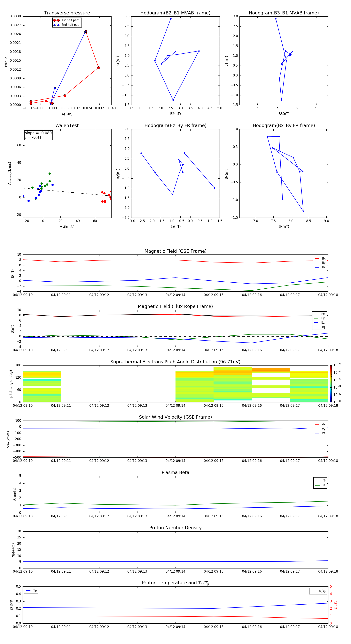Click the 'pitch angle (deg)' axis label
This screenshot has width=351, height=644.
coord(11,384)
